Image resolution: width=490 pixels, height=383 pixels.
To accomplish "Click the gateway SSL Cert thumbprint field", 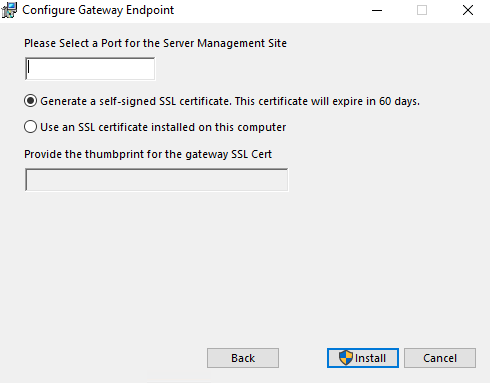I will (x=156, y=180).
